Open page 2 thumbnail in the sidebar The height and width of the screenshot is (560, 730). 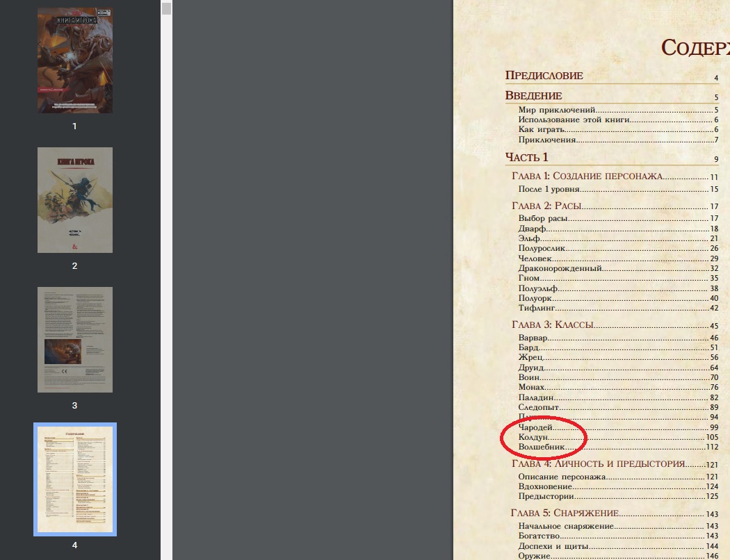[75, 200]
